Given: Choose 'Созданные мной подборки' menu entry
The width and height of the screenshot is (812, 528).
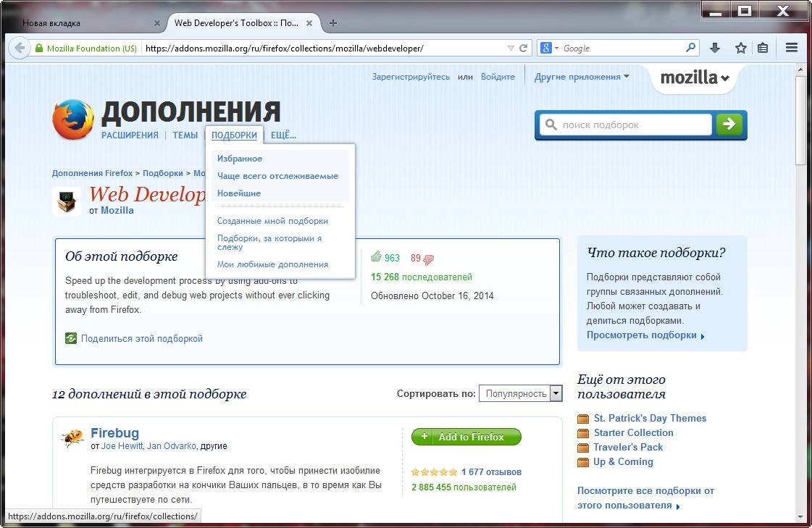Looking at the screenshot, I should click(x=272, y=220).
